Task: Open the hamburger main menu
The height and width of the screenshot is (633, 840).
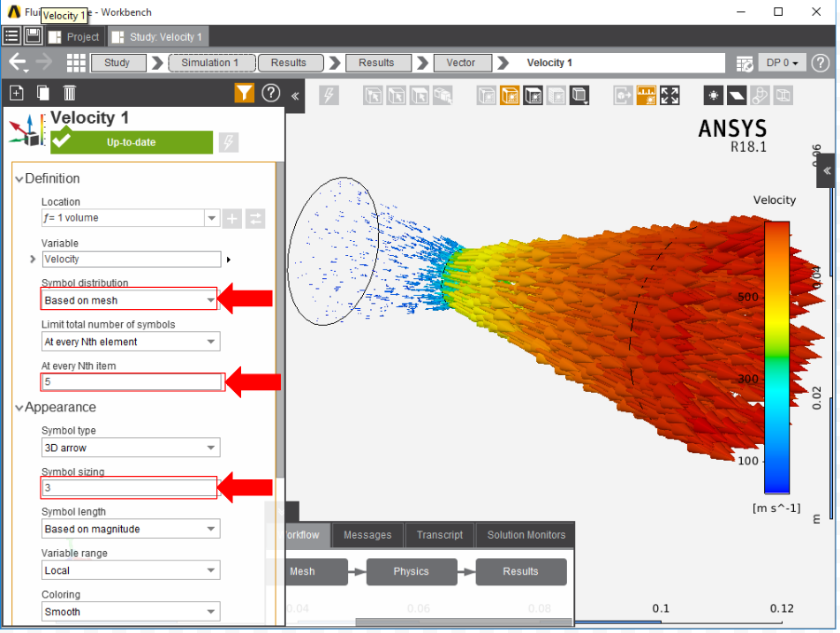Action: click(11, 36)
